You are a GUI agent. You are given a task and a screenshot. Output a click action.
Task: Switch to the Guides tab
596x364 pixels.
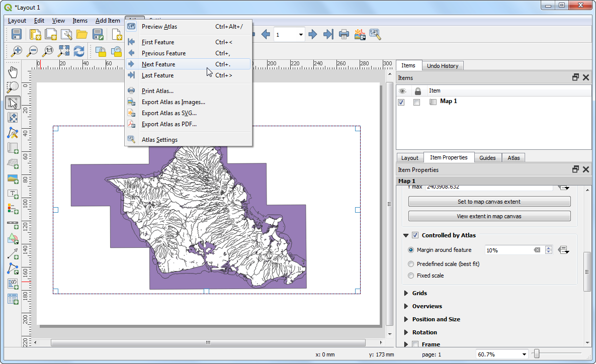click(487, 158)
